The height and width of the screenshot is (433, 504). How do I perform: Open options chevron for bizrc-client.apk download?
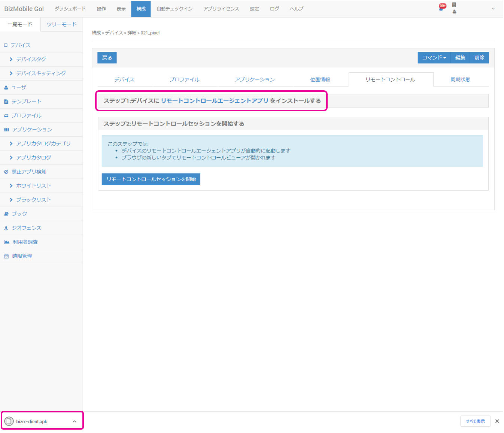tap(75, 421)
